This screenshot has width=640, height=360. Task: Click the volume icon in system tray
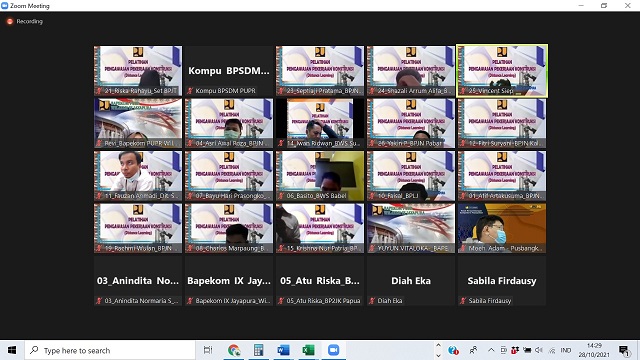[539, 350]
